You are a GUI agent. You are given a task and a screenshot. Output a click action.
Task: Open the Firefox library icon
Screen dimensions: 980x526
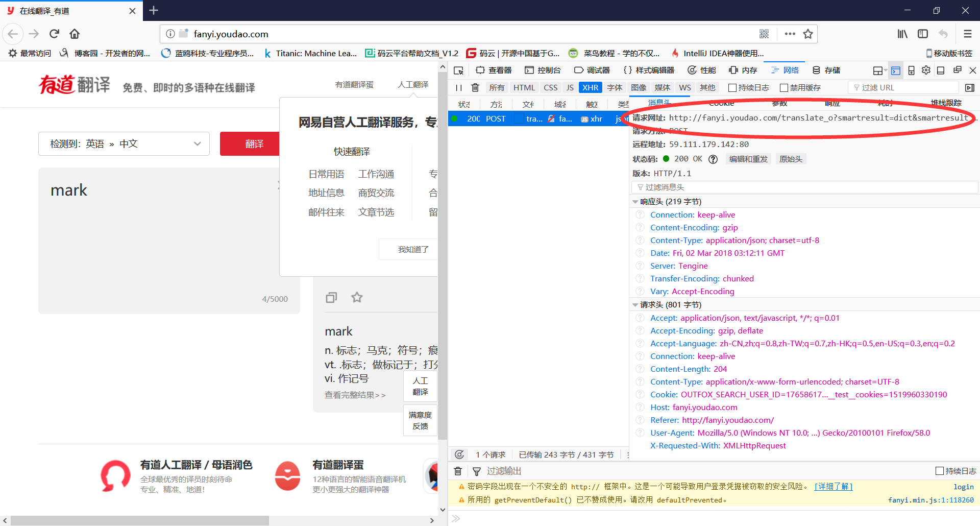(902, 34)
